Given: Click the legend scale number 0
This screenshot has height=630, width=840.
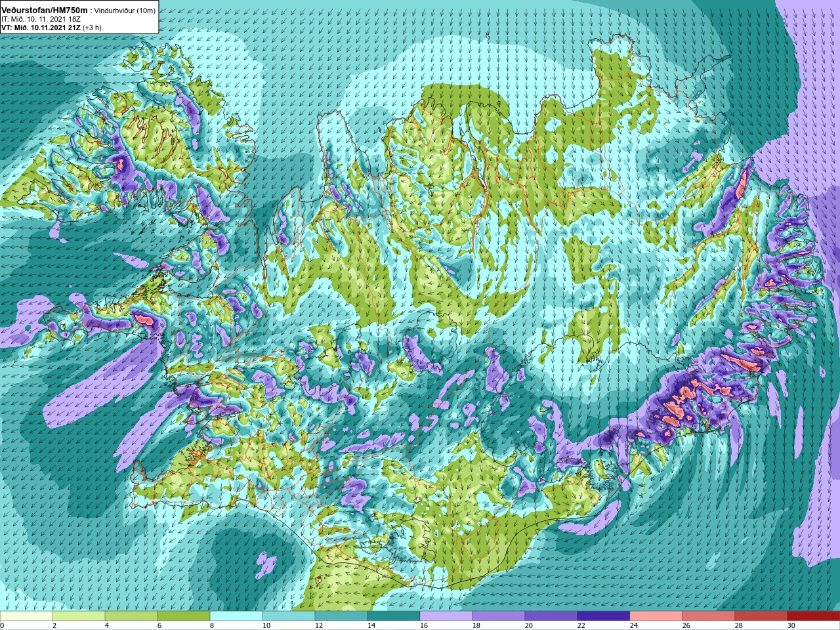Looking at the screenshot, I should coord(2,625).
